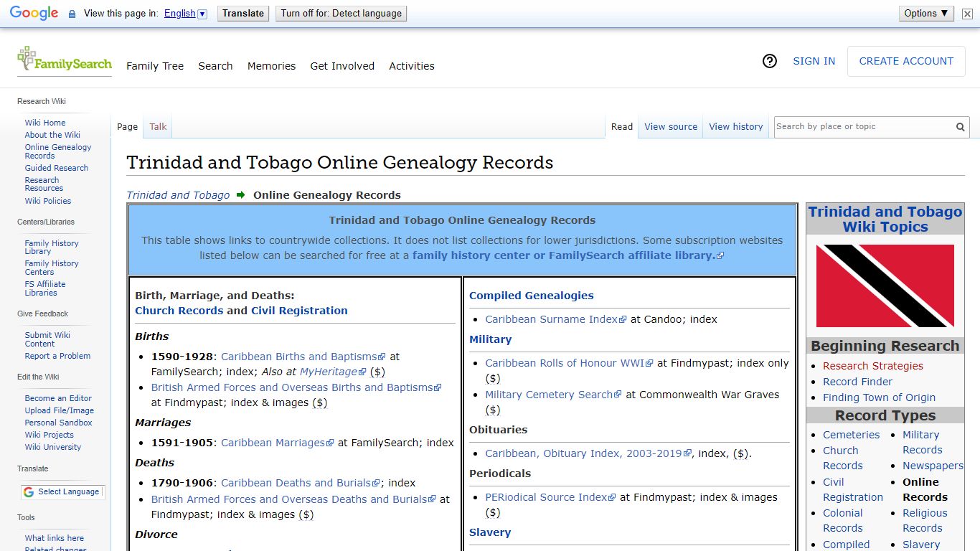Click the Trinidad and Tobago breadcrumb link

[178, 195]
